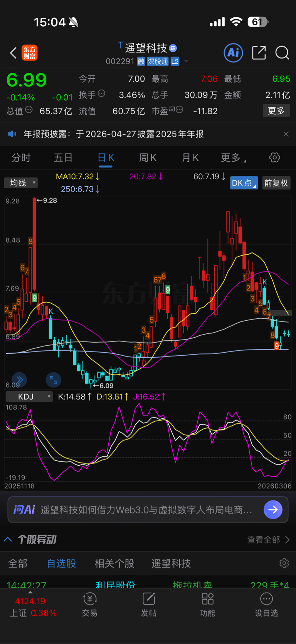The width and height of the screenshot is (296, 644).
Task: Tap the back arrow at top left
Action: point(13,53)
